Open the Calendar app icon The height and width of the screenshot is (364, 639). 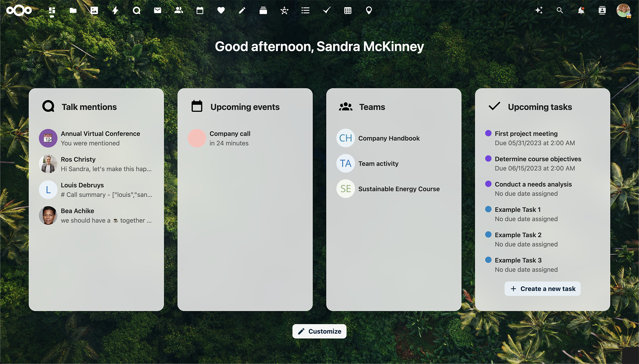point(200,10)
